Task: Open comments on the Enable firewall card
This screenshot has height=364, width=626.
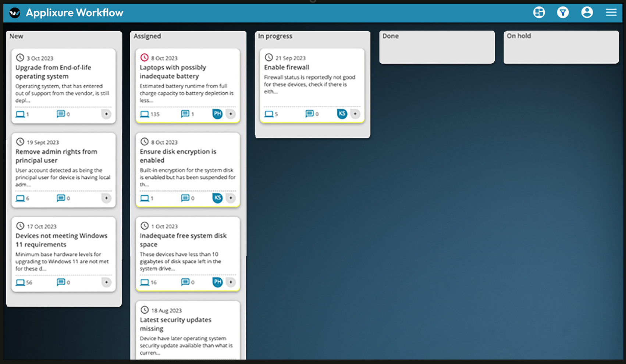Action: (x=309, y=114)
